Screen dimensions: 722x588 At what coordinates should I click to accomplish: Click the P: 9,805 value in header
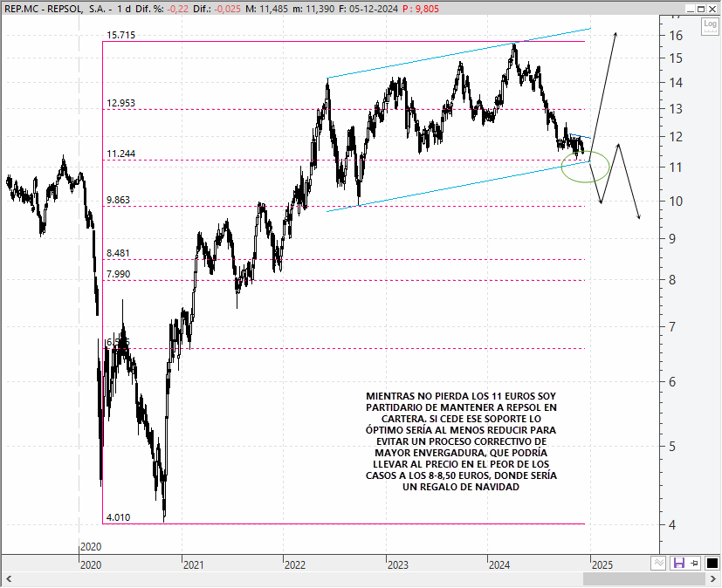421,9
